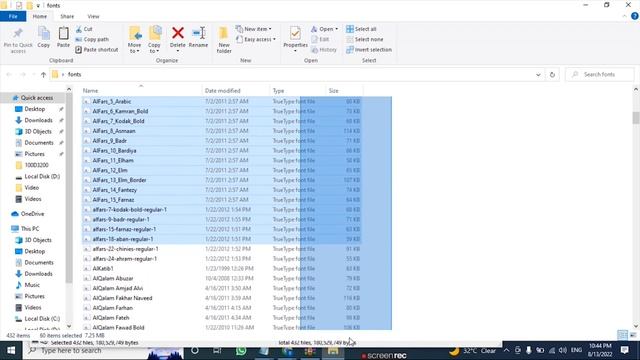Select alfars-22-chinies-regular-1 file
640x360 pixels.
(x=125, y=249)
